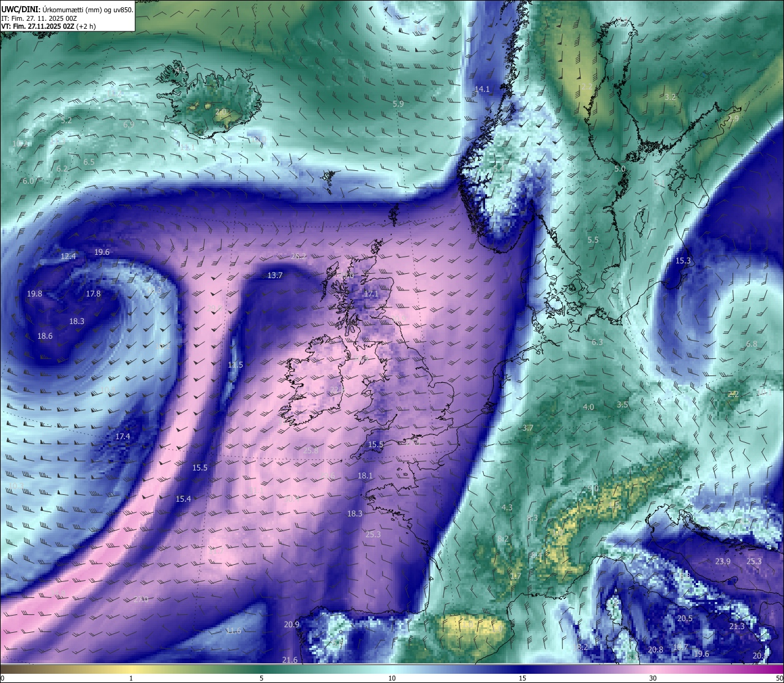The width and height of the screenshot is (784, 683).
Task: Click the 4.0 value on the map
Action: (589, 407)
